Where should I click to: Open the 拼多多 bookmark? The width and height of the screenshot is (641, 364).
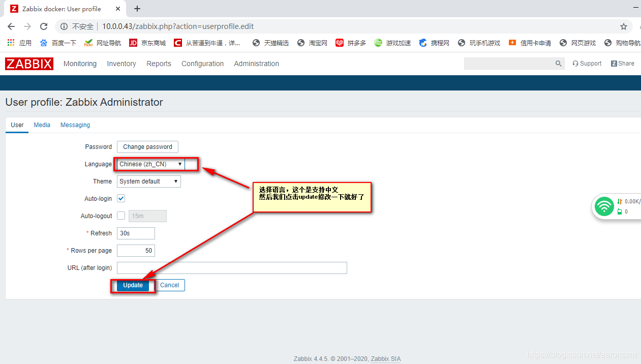[351, 43]
